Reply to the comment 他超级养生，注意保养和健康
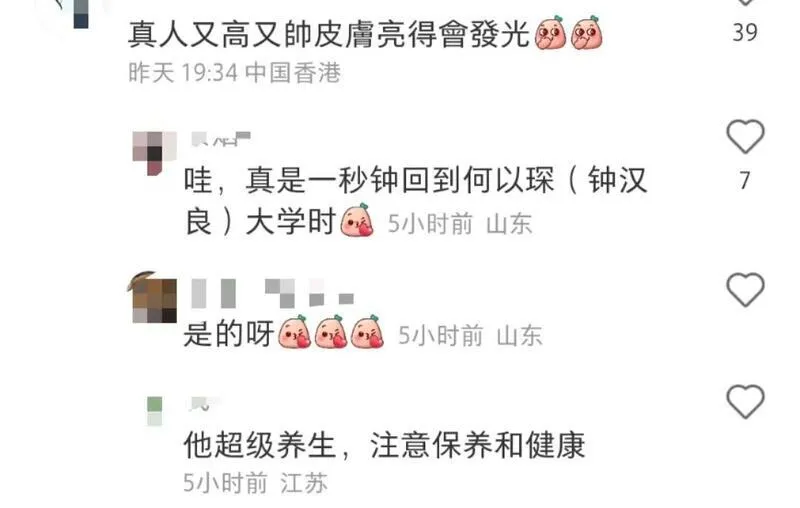Screen dimensions: 800x508 coord(384,445)
